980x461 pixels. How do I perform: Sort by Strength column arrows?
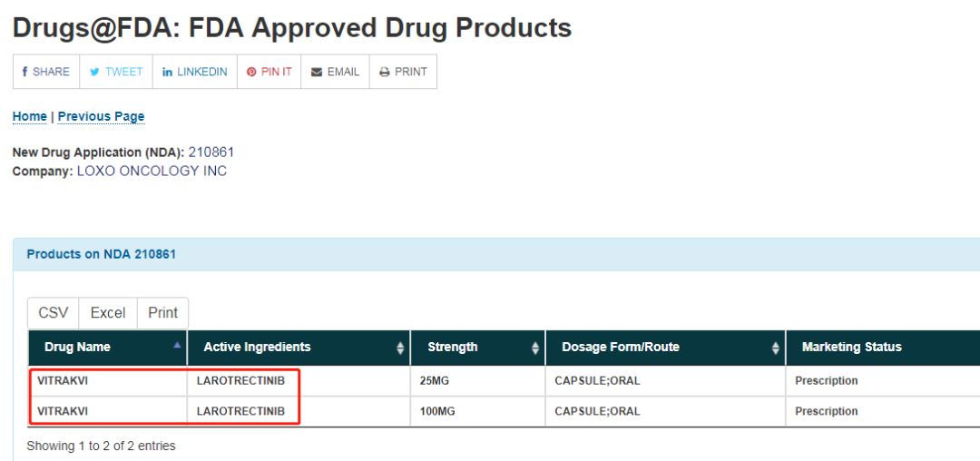pyautogui.click(x=535, y=348)
